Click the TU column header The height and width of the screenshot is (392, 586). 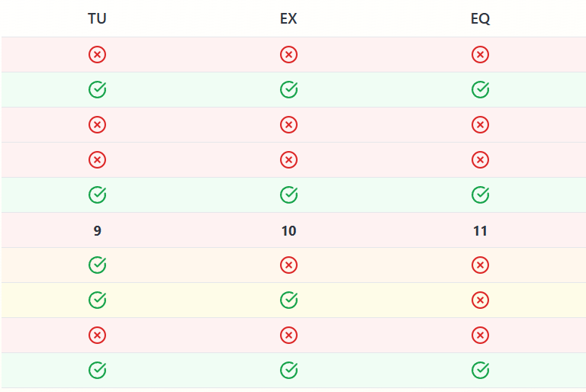click(97, 19)
